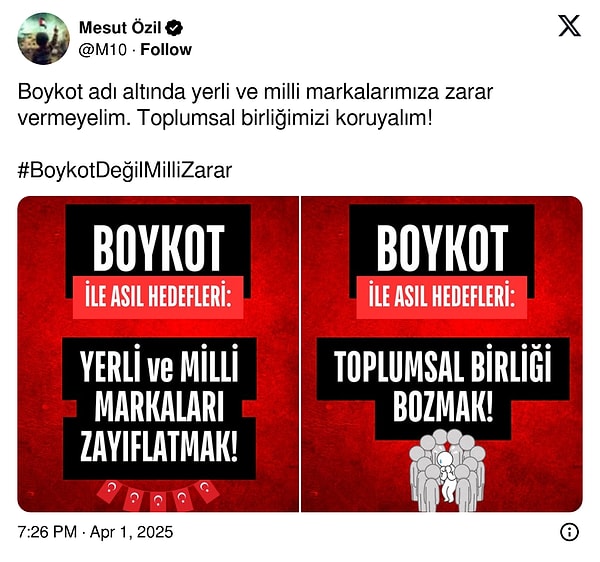Open the #BoykotDeğilMilliZarar hashtag
Image resolution: width=600 pixels, height=562 pixels.
pyautogui.click(x=125, y=170)
